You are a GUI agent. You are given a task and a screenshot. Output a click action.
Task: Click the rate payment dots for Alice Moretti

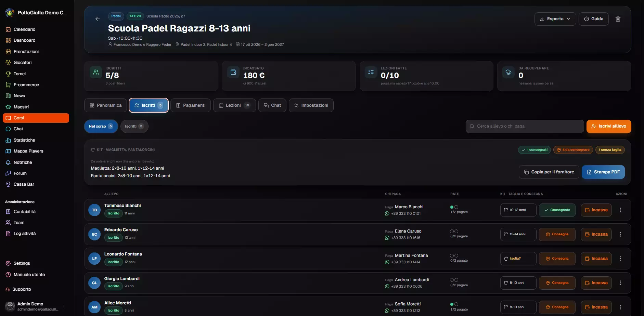pos(454,304)
